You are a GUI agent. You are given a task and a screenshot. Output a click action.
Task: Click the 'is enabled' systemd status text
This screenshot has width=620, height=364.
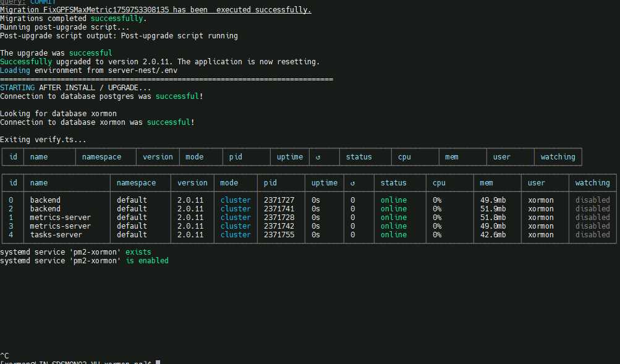pyautogui.click(x=147, y=261)
